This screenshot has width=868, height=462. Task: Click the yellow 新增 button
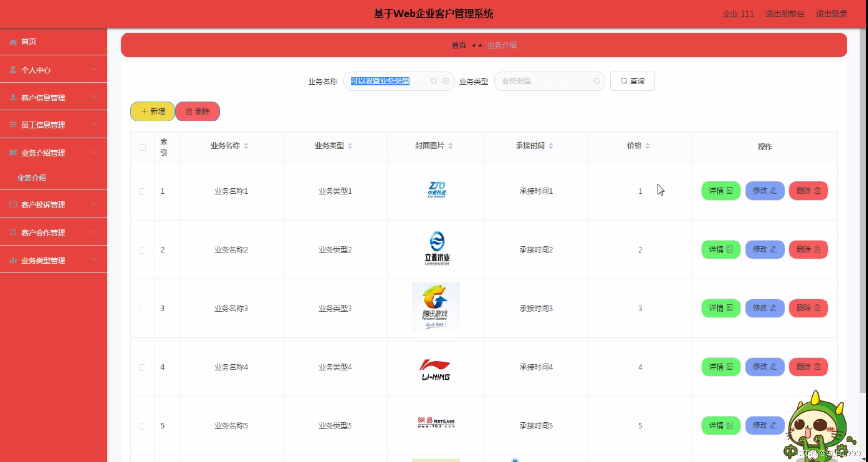click(x=152, y=111)
